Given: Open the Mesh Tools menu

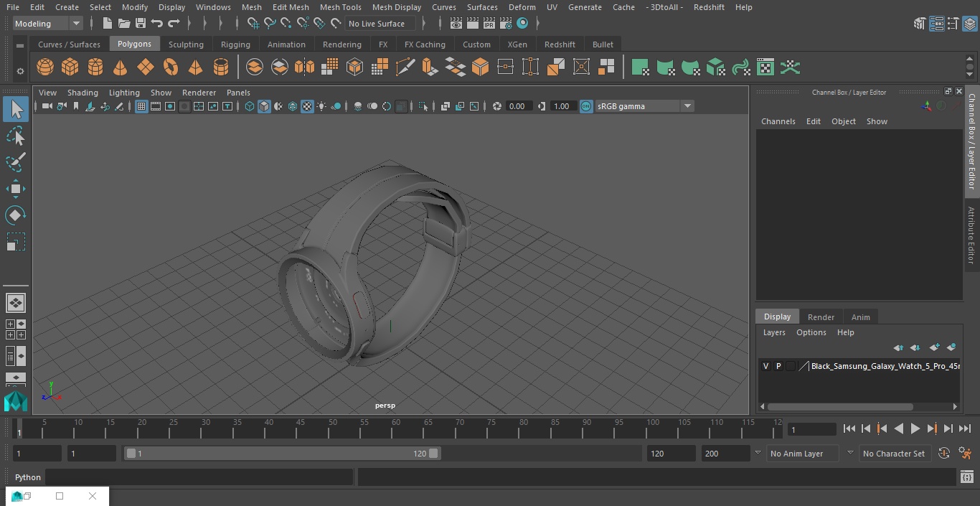Looking at the screenshot, I should (x=340, y=7).
